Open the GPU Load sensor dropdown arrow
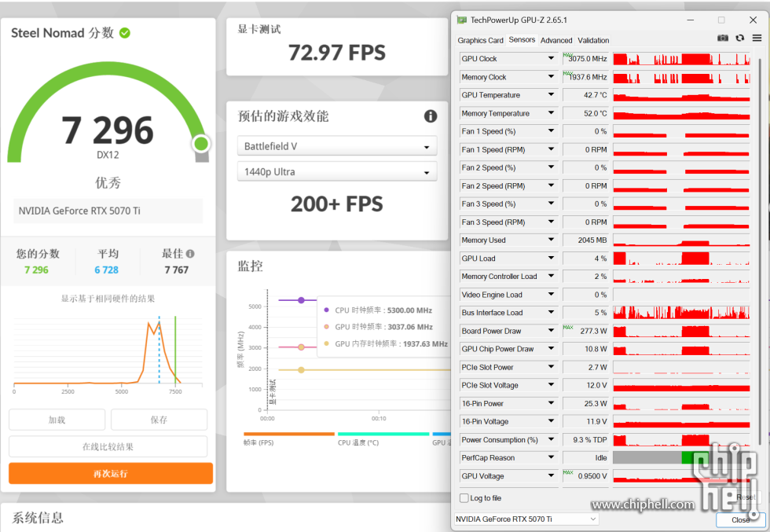770x532 pixels. (551, 258)
